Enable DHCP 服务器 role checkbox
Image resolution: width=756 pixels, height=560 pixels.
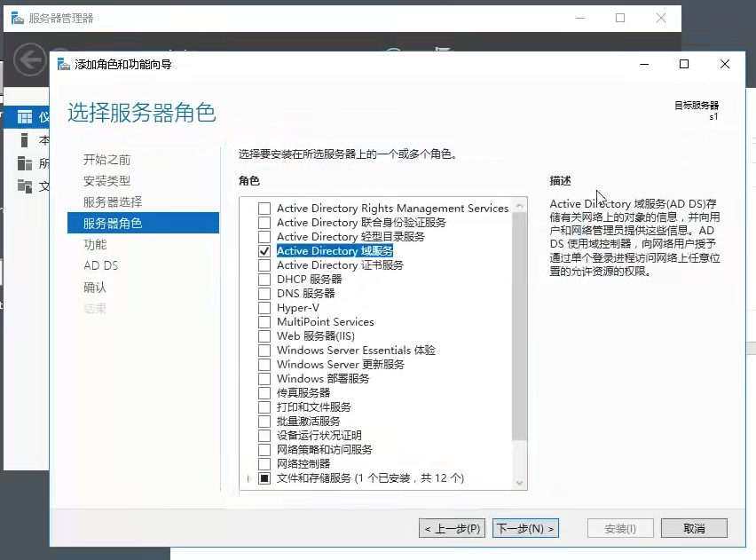tap(264, 280)
